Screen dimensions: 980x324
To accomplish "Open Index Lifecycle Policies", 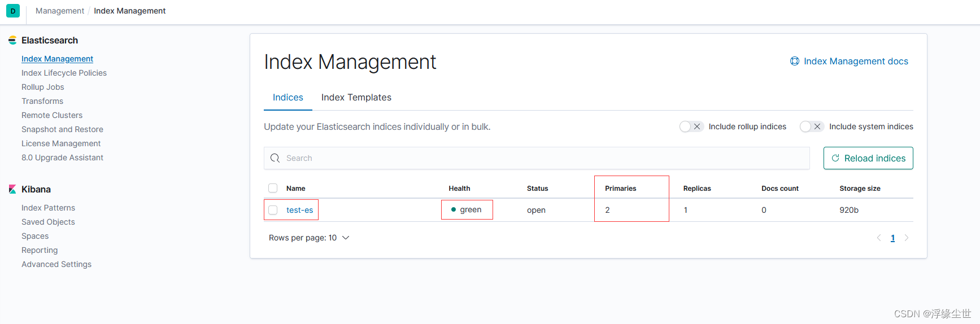I will pyautogui.click(x=64, y=73).
